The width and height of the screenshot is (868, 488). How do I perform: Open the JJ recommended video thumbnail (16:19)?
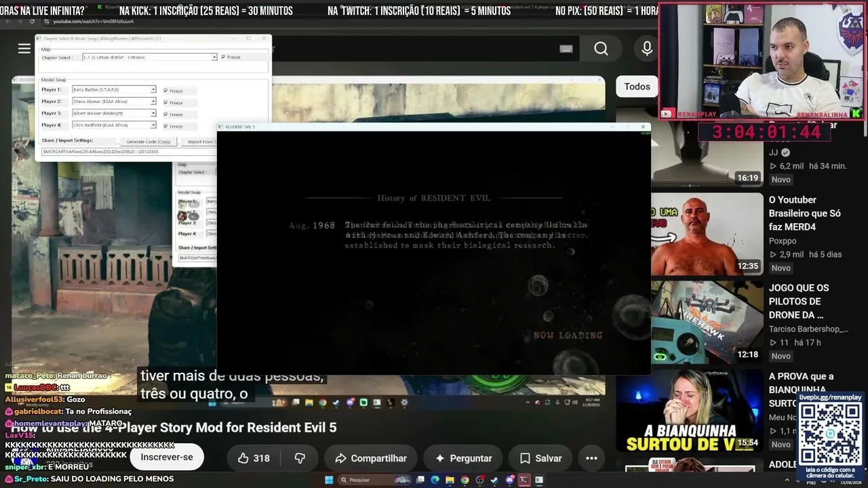[x=707, y=154]
